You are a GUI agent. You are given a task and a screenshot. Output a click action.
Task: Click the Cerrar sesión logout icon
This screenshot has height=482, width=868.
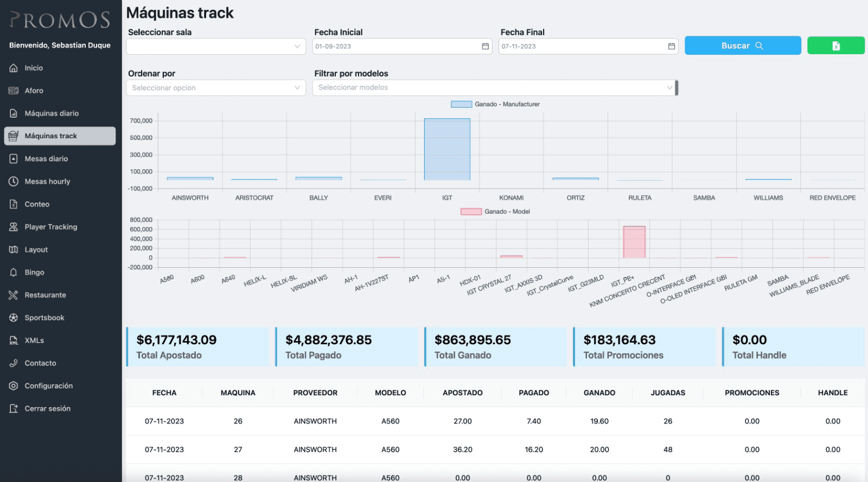14,409
